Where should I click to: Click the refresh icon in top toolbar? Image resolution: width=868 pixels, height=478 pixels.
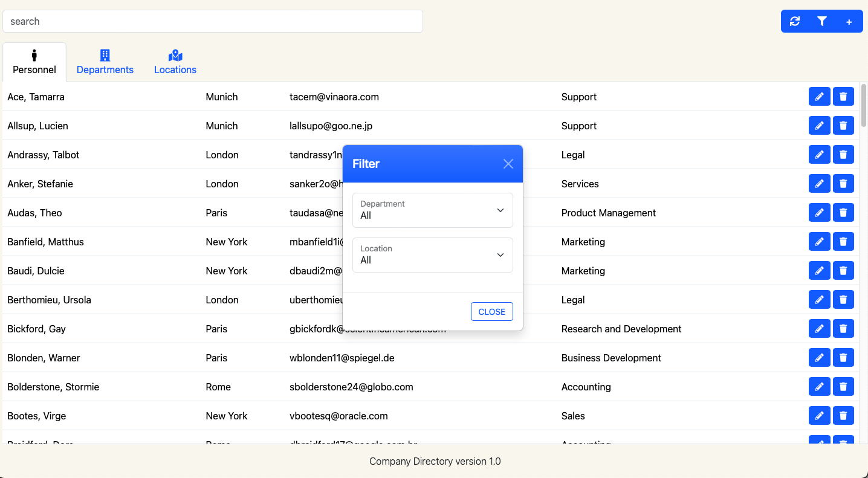click(x=795, y=22)
